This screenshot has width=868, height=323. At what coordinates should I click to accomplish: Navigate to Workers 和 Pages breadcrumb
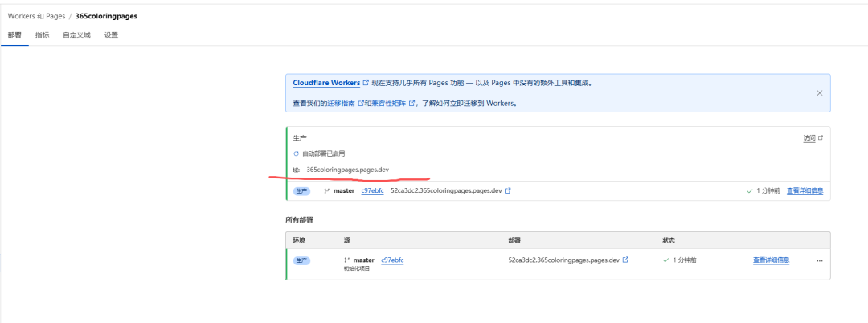[37, 16]
